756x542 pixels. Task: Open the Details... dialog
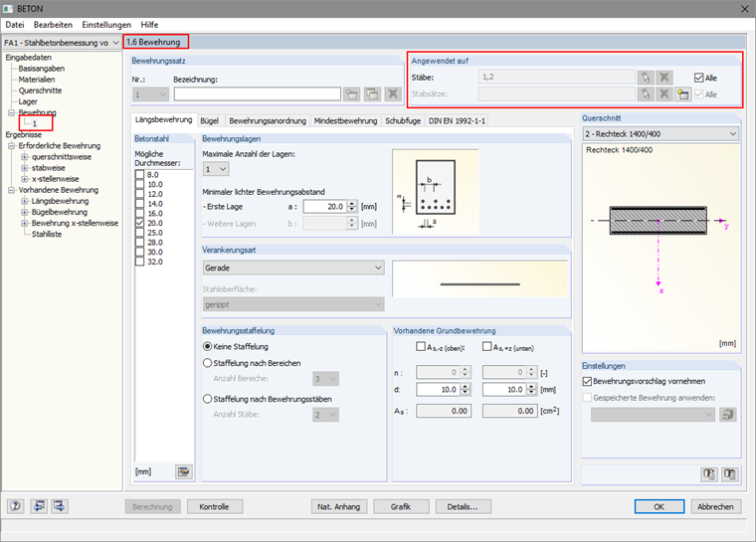coord(464,506)
